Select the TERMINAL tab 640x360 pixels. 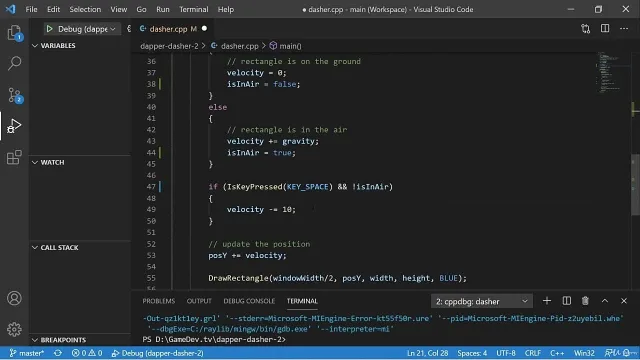click(302, 301)
